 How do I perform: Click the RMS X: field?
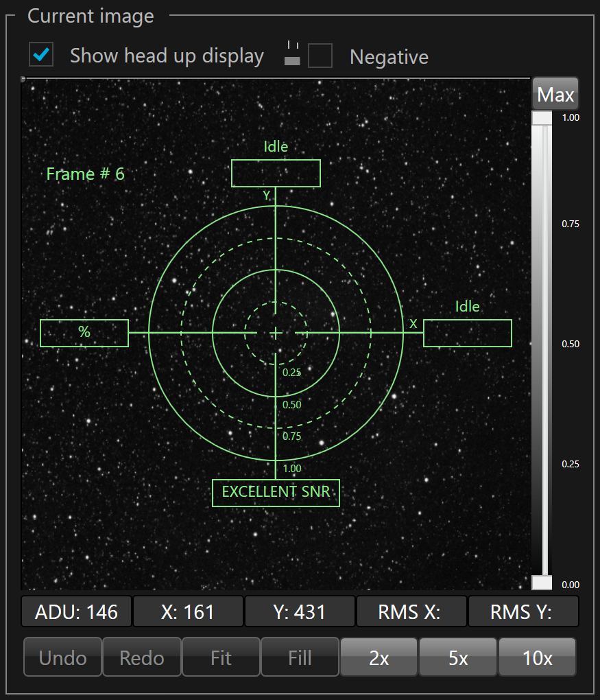tap(411, 611)
